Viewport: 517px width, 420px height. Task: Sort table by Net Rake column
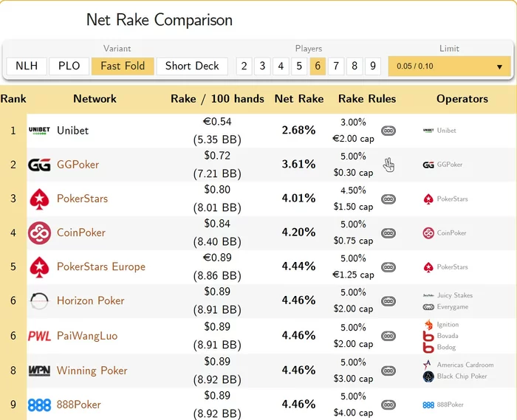299,98
